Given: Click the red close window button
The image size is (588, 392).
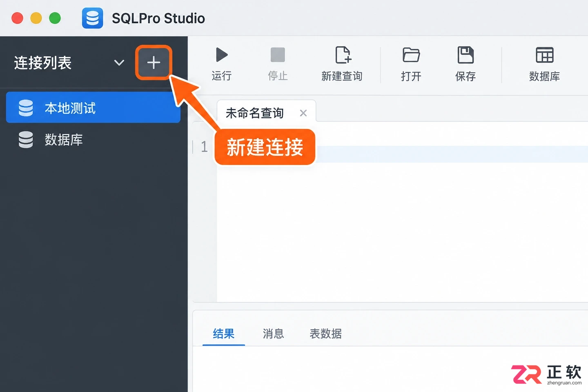Looking at the screenshot, I should (17, 18).
